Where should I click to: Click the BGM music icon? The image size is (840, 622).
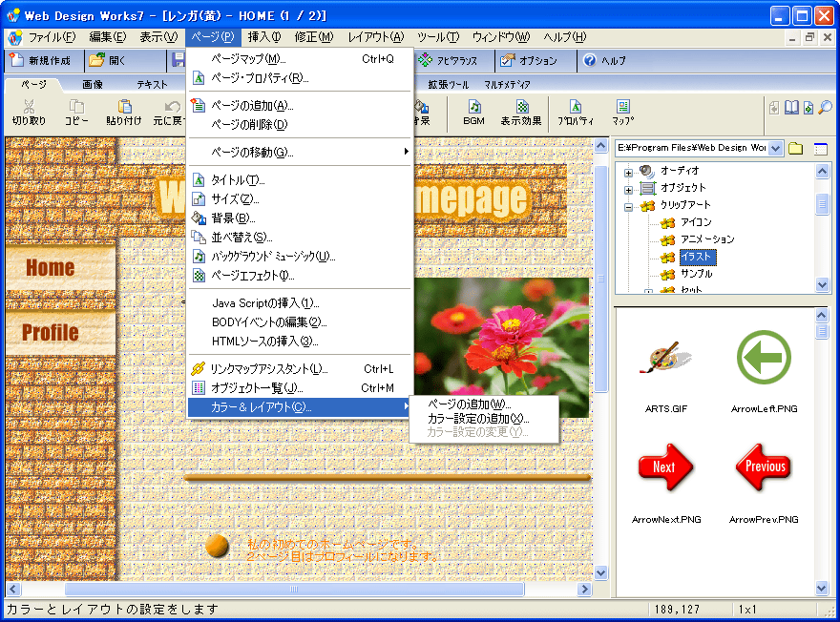tap(473, 106)
